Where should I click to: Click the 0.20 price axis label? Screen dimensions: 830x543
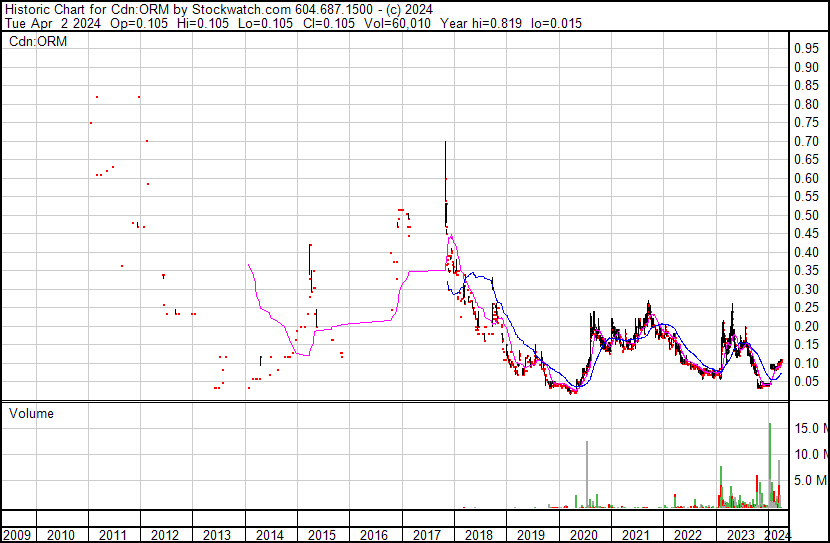coord(807,326)
